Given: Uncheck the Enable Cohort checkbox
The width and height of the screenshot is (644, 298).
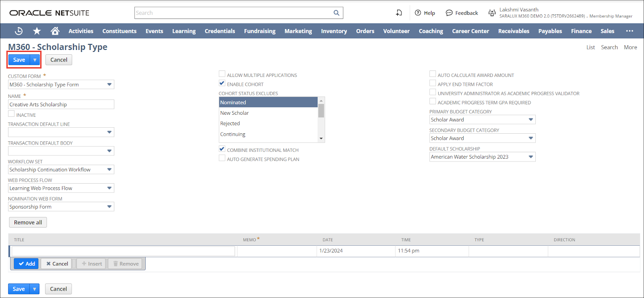Looking at the screenshot, I should click(x=222, y=83).
